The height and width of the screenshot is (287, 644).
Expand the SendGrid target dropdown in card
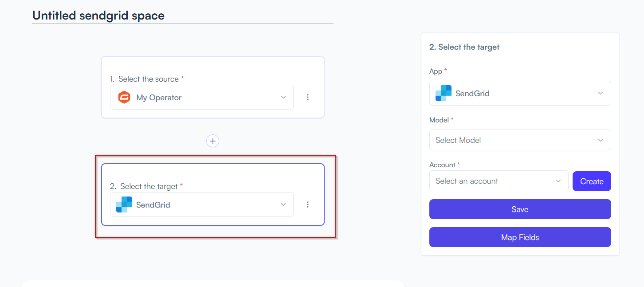pos(202,204)
